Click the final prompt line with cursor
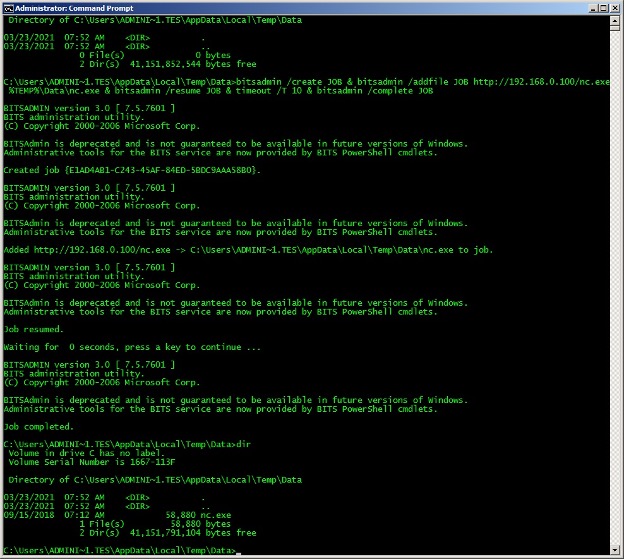This screenshot has height=560, width=624. click(x=122, y=550)
